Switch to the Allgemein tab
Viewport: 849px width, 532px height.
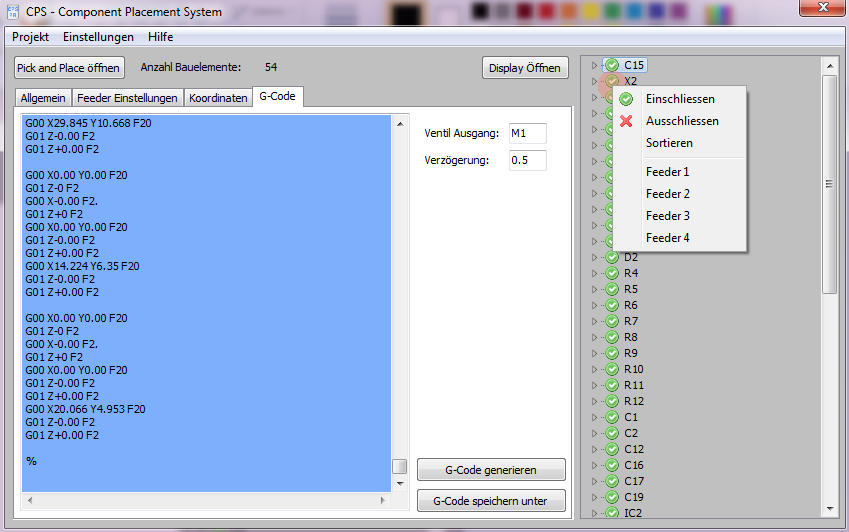coord(43,98)
